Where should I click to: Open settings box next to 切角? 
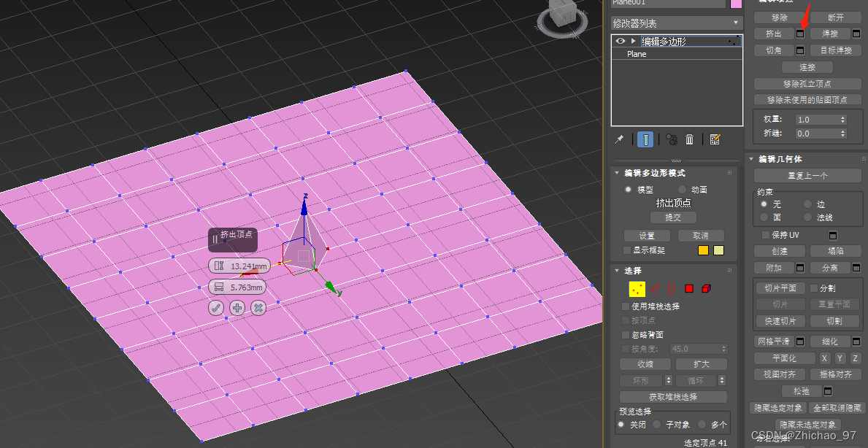(800, 50)
